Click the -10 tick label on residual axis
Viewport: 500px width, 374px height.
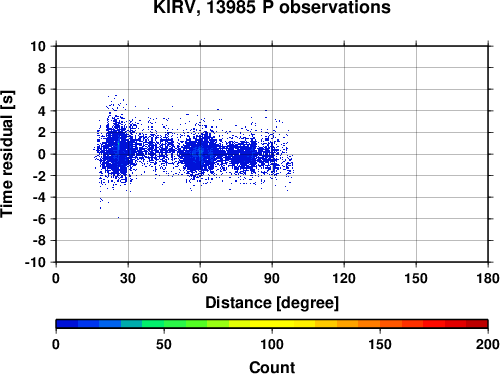point(35,262)
